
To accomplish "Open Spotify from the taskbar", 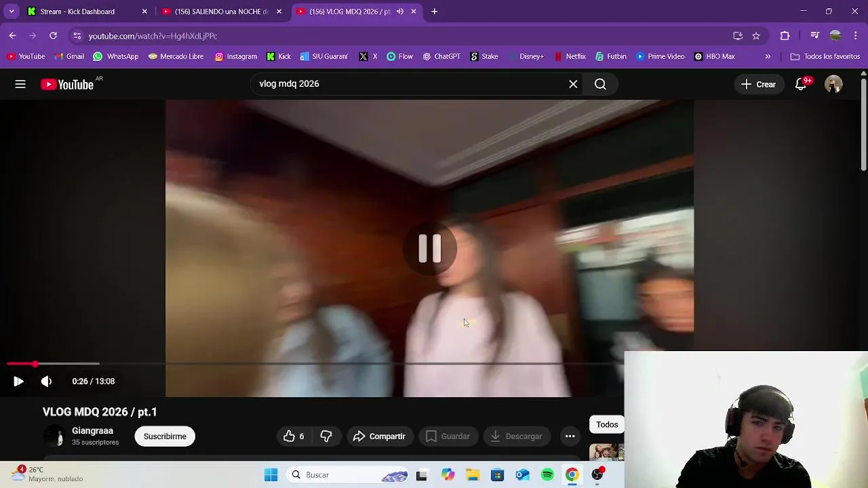I will point(547,475).
